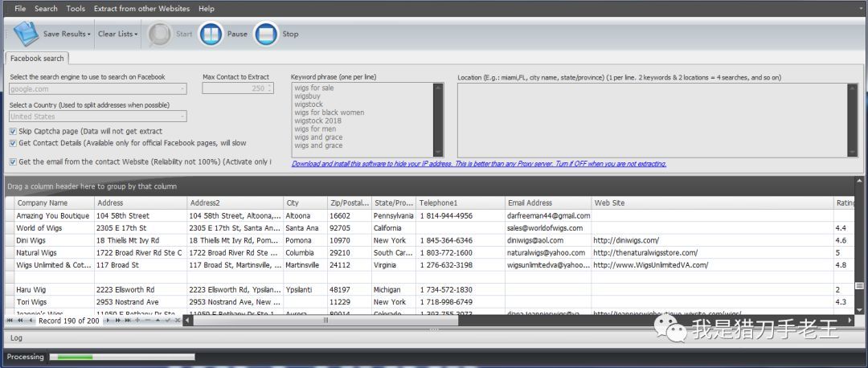This screenshot has width=868, height=368.
Task: Sort by Email Address column header
Action: pyautogui.click(x=548, y=202)
